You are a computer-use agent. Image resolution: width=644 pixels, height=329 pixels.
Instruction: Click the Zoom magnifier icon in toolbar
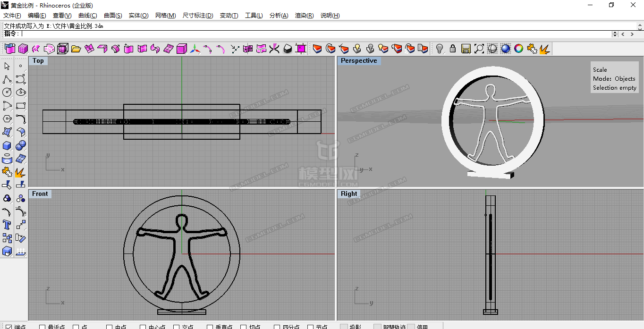click(x=479, y=49)
